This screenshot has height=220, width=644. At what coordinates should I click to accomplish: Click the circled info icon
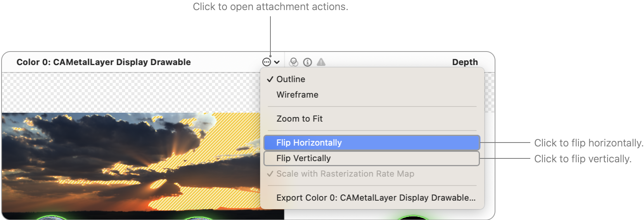click(308, 62)
